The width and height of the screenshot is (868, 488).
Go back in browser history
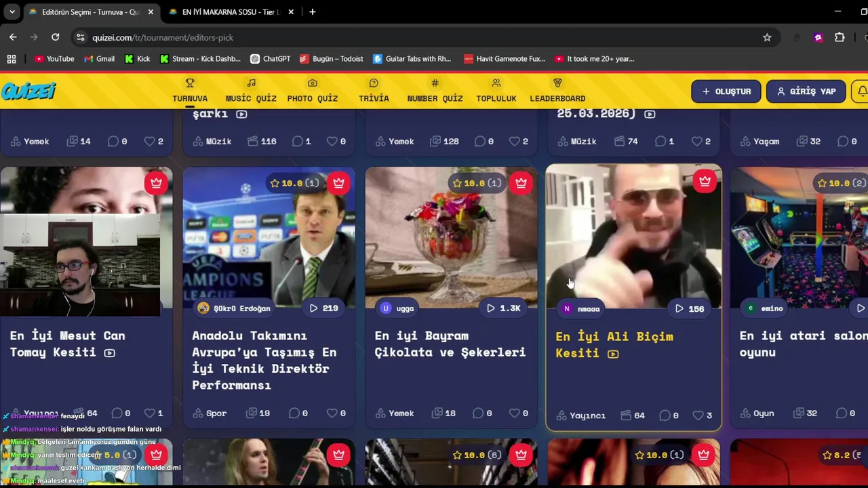13,37
